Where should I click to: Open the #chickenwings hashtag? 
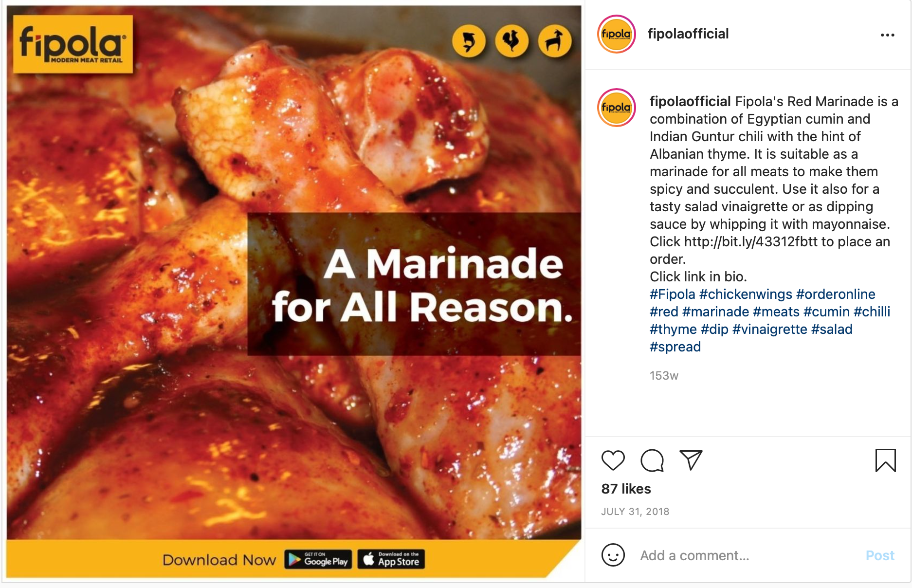[746, 294]
